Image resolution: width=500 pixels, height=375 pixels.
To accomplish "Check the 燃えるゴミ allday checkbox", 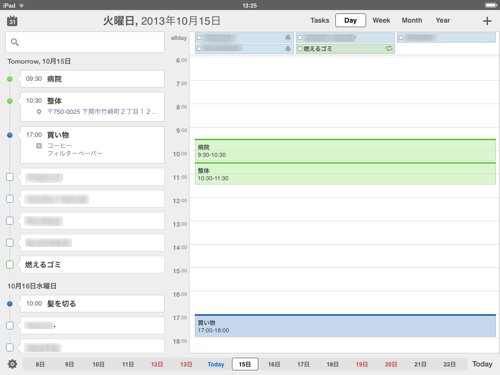I will [x=300, y=49].
